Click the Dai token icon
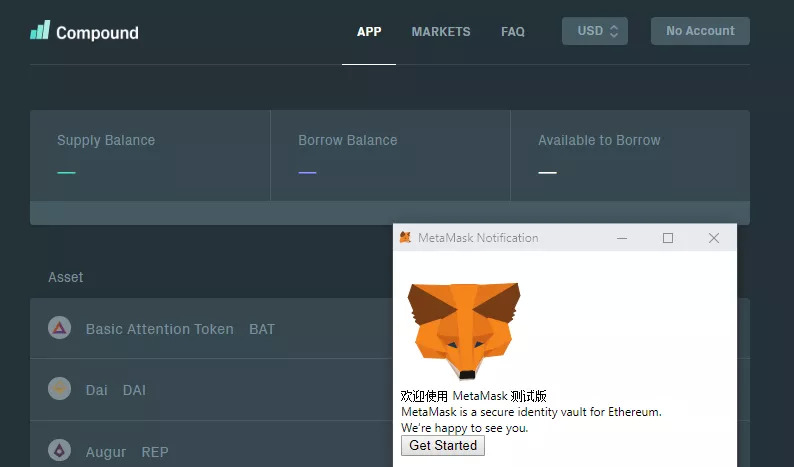The height and width of the screenshot is (467, 794). (x=59, y=389)
